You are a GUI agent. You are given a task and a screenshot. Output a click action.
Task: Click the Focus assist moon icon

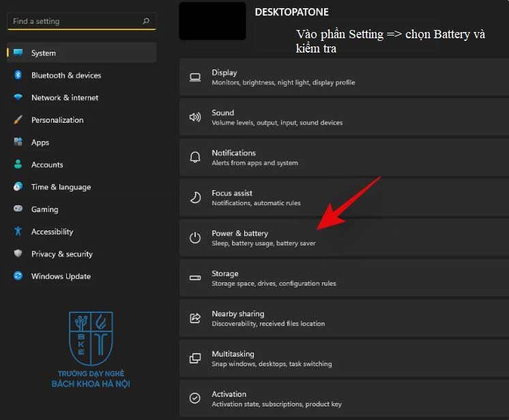point(195,198)
